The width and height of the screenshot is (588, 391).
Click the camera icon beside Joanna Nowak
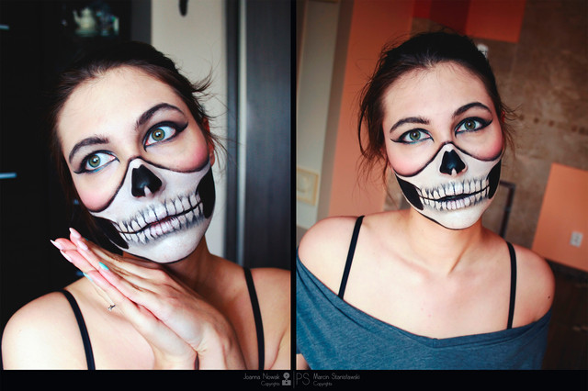point(287,379)
